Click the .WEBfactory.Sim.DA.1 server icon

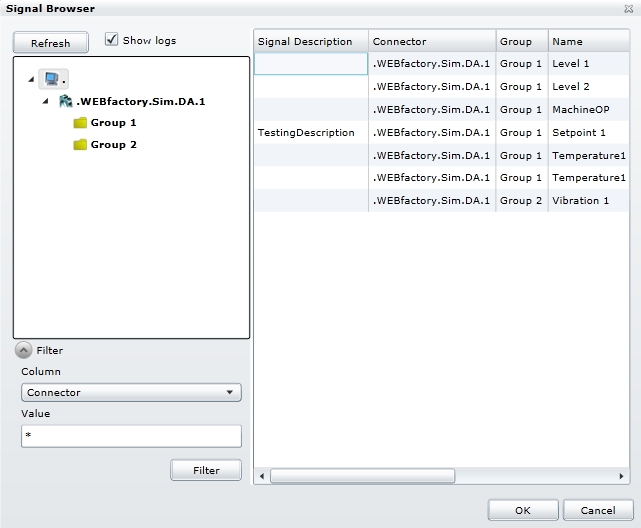point(66,101)
